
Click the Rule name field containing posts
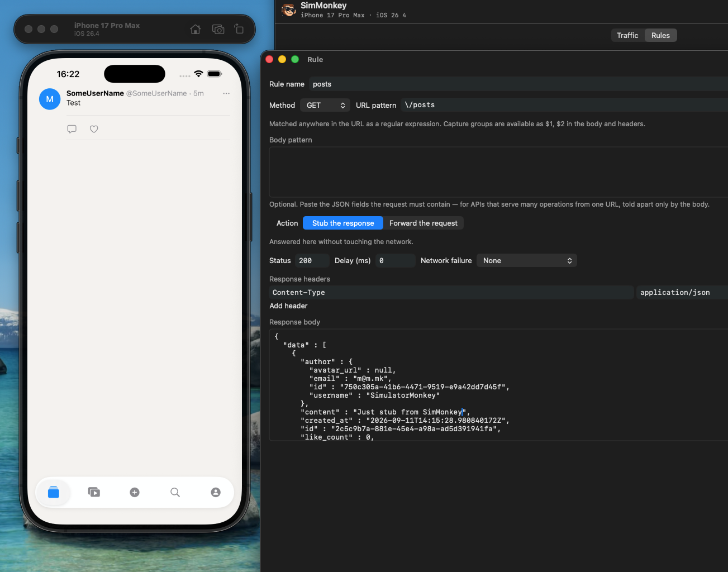[x=518, y=84]
